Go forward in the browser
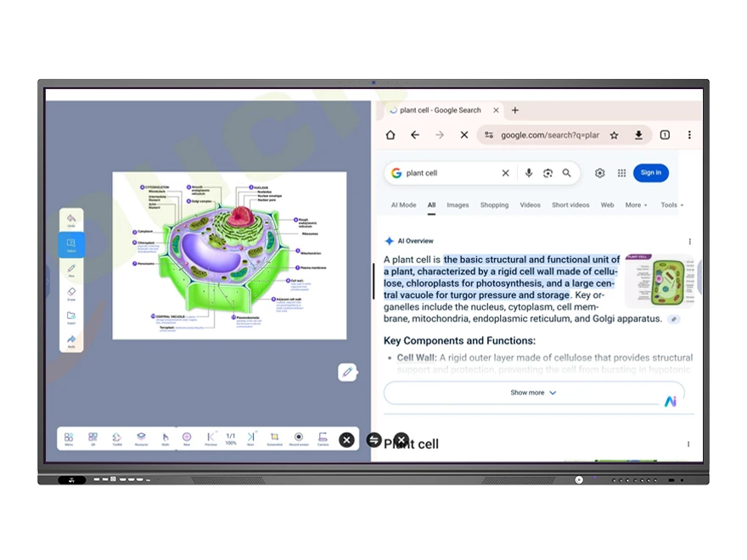The image size is (747, 560). point(440,135)
